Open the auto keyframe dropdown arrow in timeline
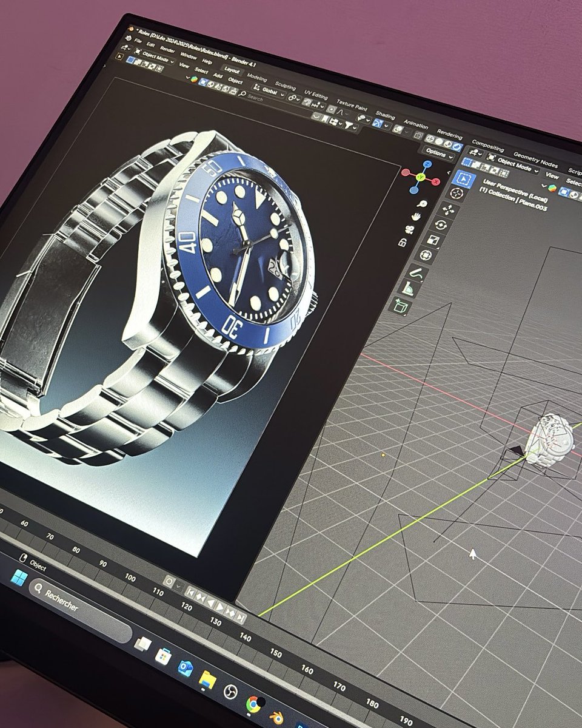Viewport: 582px width, 728px height. (x=178, y=586)
